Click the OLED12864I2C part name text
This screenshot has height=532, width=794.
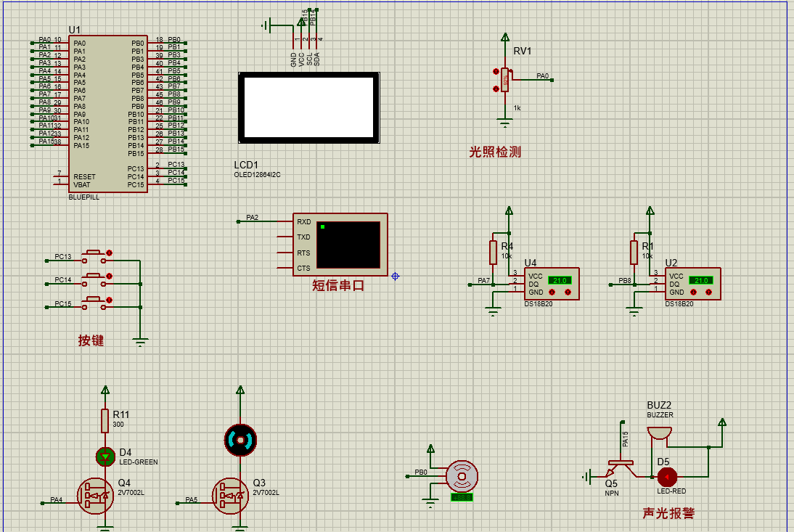click(x=257, y=175)
